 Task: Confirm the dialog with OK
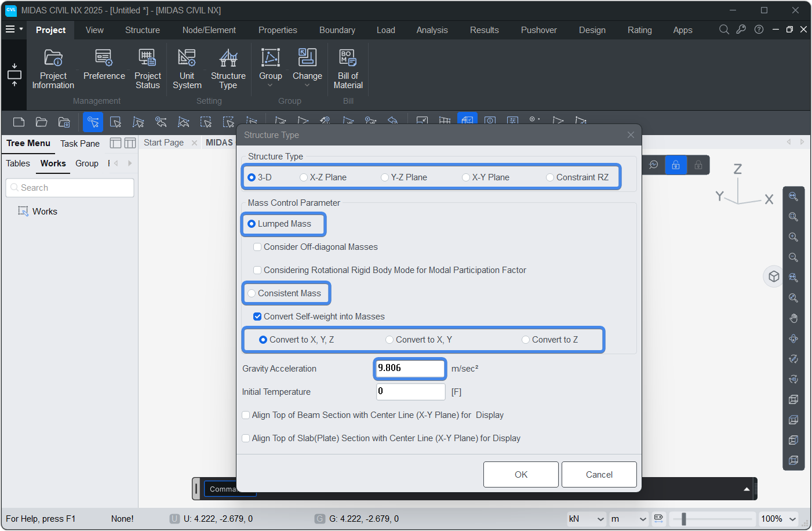[x=521, y=474]
